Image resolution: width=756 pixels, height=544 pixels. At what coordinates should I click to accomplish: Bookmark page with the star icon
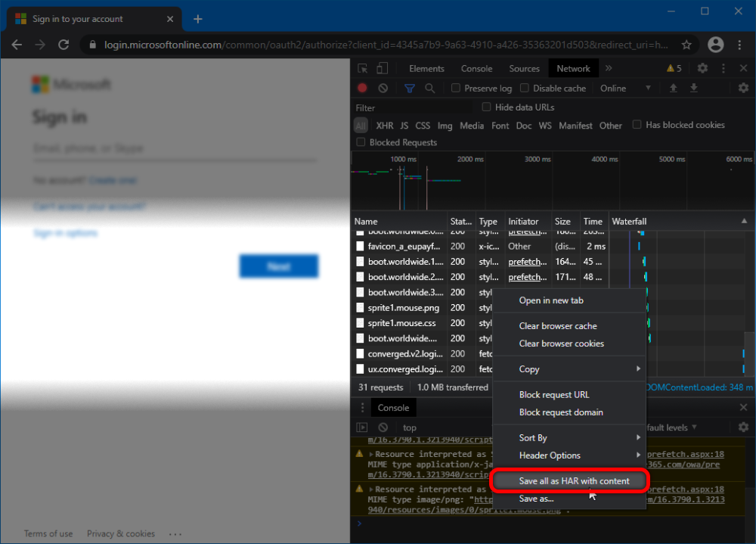tap(686, 45)
